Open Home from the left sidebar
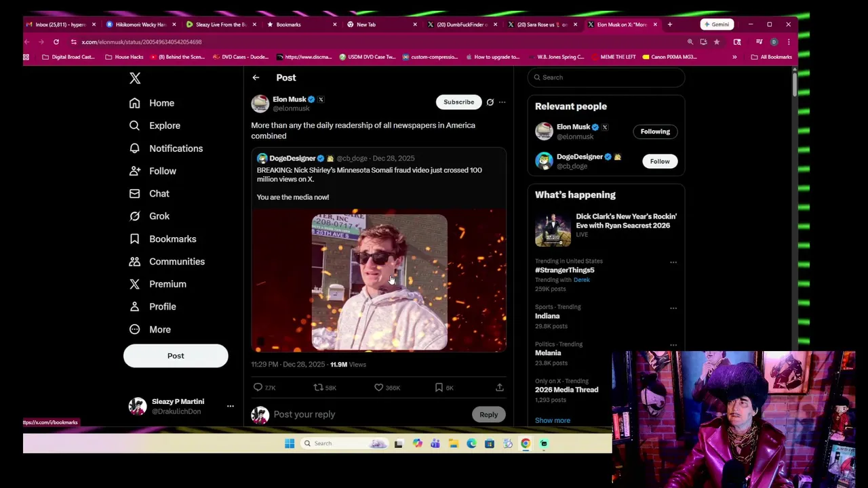Screen dimensions: 868x488 click(152, 103)
